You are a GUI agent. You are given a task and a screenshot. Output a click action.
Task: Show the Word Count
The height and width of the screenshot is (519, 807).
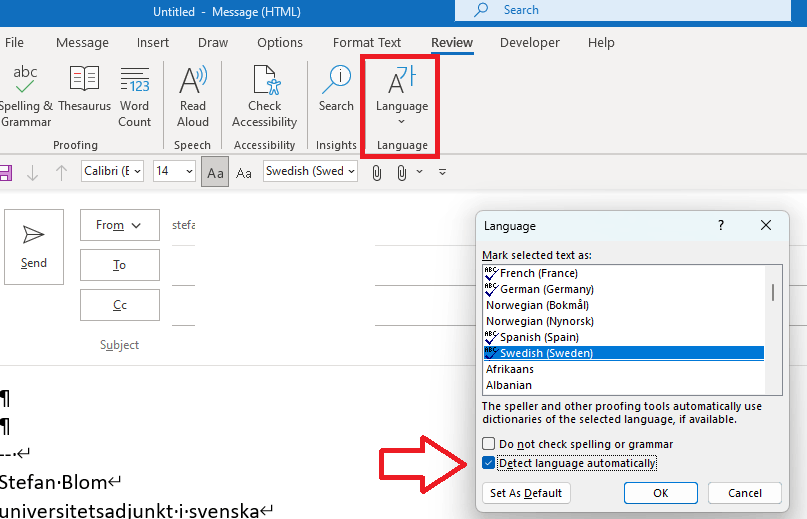[x=134, y=96]
